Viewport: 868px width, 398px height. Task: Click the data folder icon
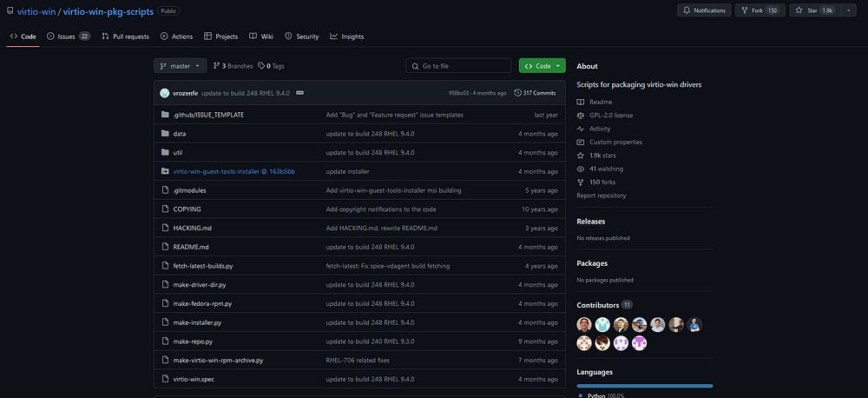coord(164,134)
